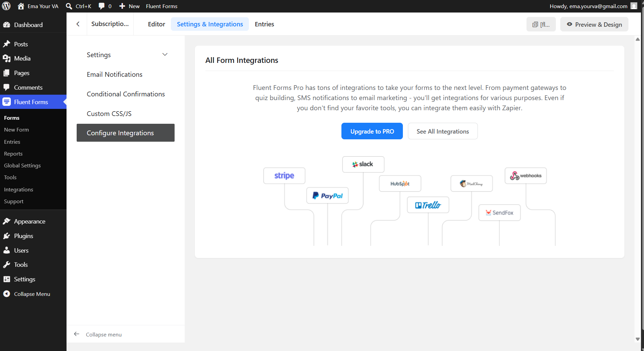This screenshot has height=351, width=644.
Task: Open Entries submenu link in sidebar
Action: [x=12, y=142]
